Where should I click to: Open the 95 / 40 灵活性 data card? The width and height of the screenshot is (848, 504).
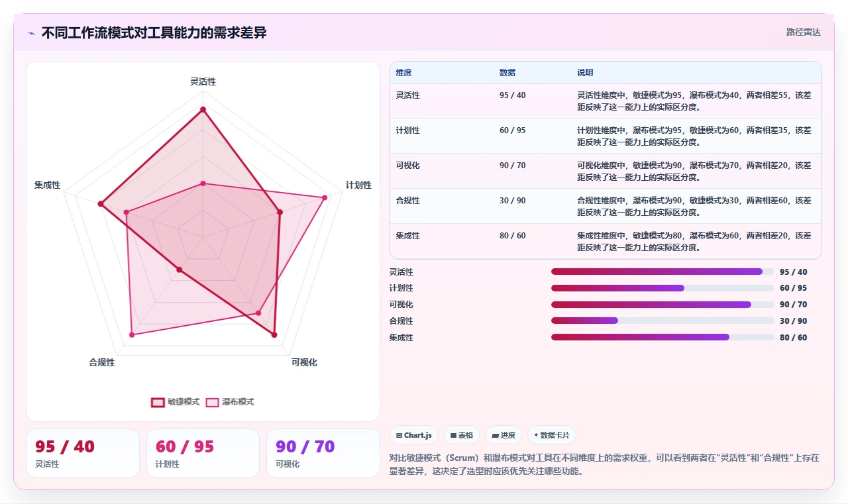[x=83, y=453]
